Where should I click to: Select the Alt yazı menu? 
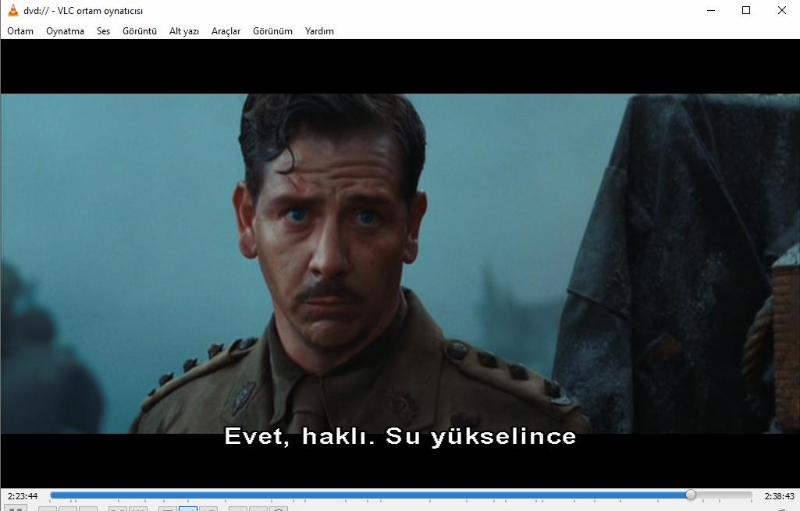pos(184,31)
